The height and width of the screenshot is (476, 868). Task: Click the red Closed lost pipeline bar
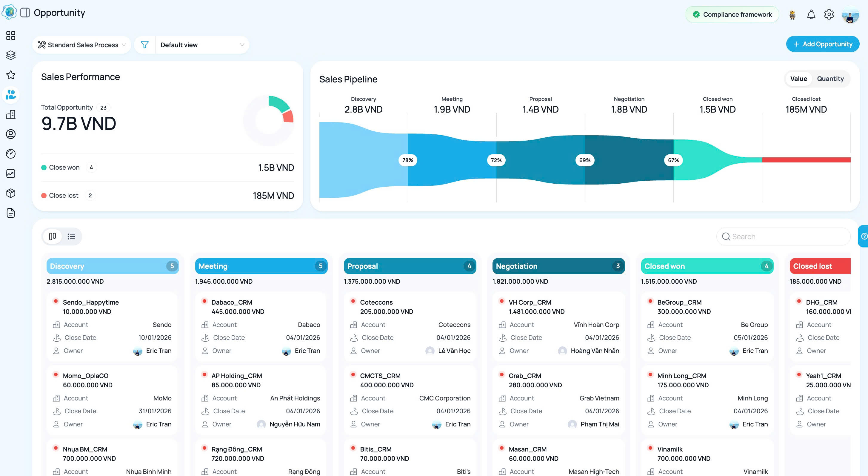coord(806,160)
